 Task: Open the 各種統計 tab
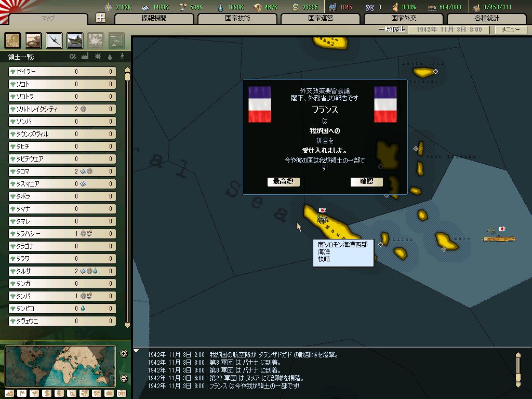coord(487,18)
